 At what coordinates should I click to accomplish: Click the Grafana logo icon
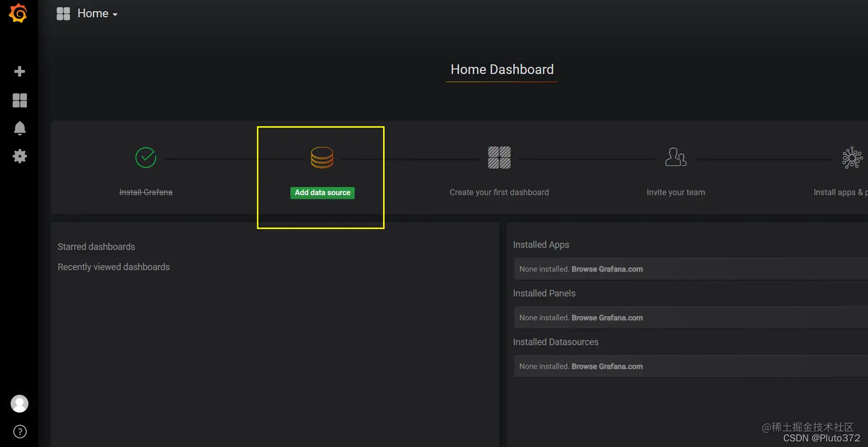tap(18, 13)
